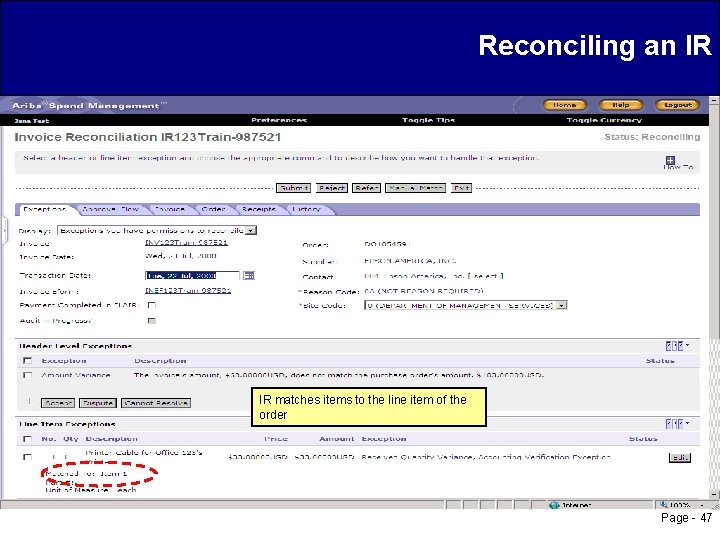
Task: Check the Printer Cable line item checkbox
Action: pos(28,457)
